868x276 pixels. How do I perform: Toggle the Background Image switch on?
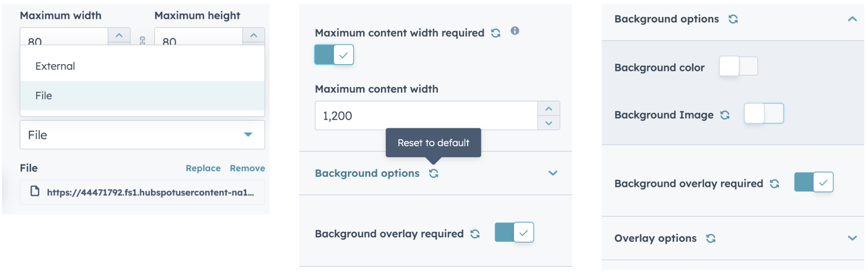tap(763, 114)
